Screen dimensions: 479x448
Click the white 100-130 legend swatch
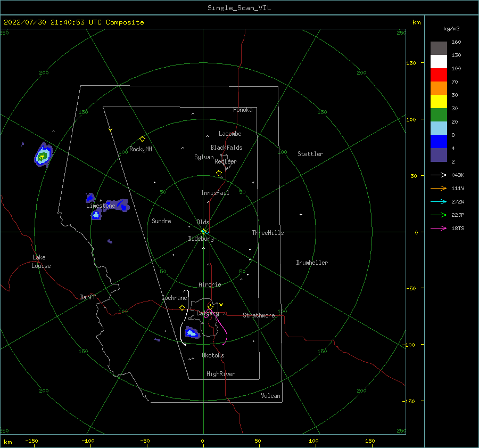[439, 62]
